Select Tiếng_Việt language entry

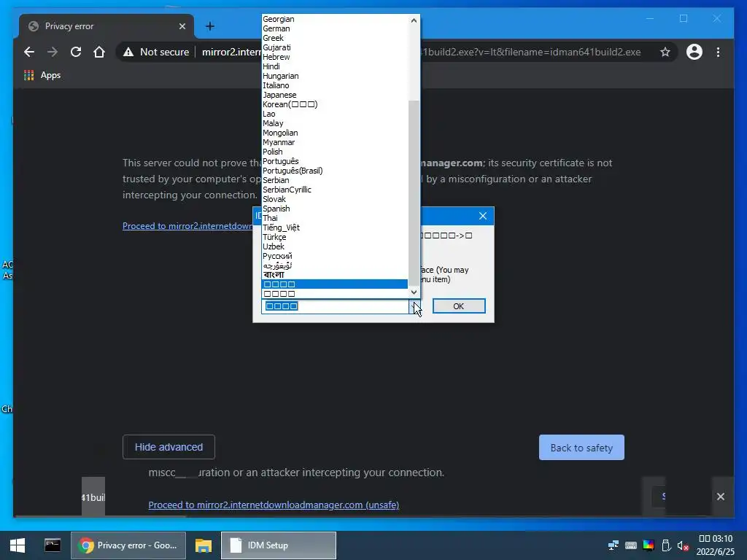click(334, 227)
